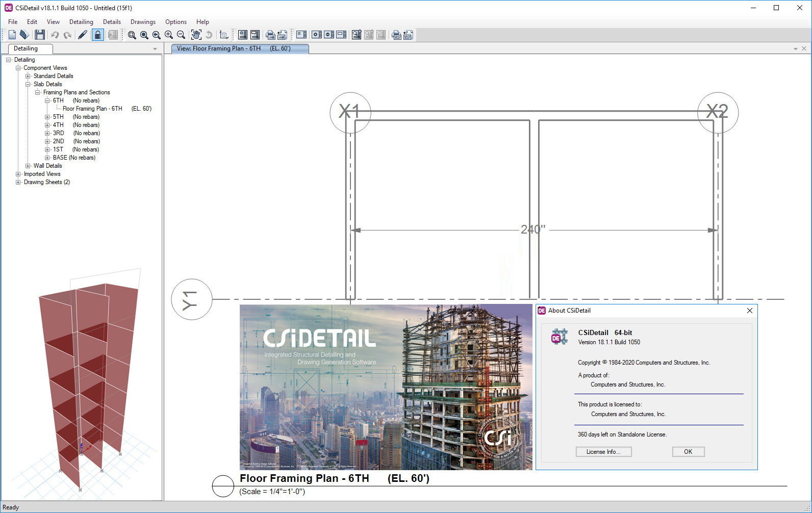The image size is (812, 513).
Task: Click the Undo arrow icon
Action: coord(55,35)
